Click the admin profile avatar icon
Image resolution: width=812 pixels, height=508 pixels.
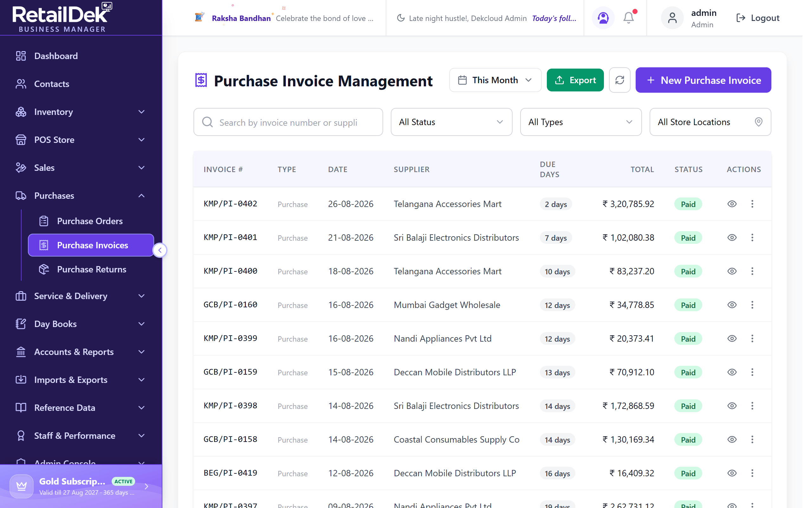[x=672, y=18]
